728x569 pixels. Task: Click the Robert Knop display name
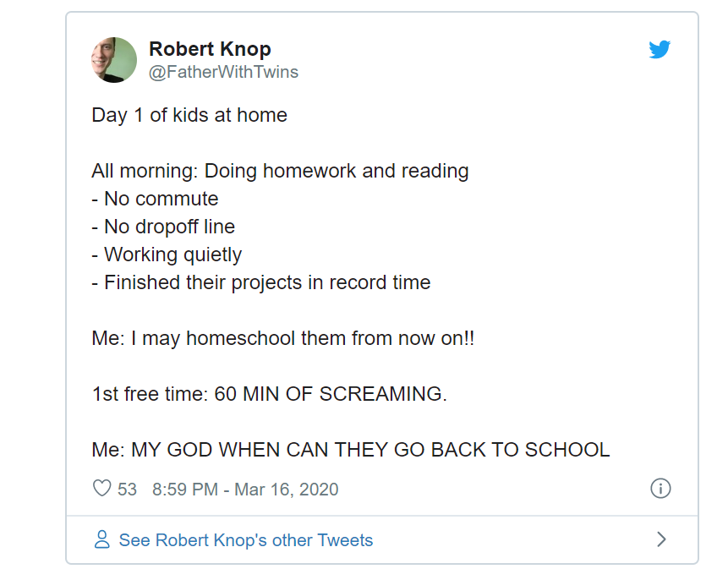[210, 49]
